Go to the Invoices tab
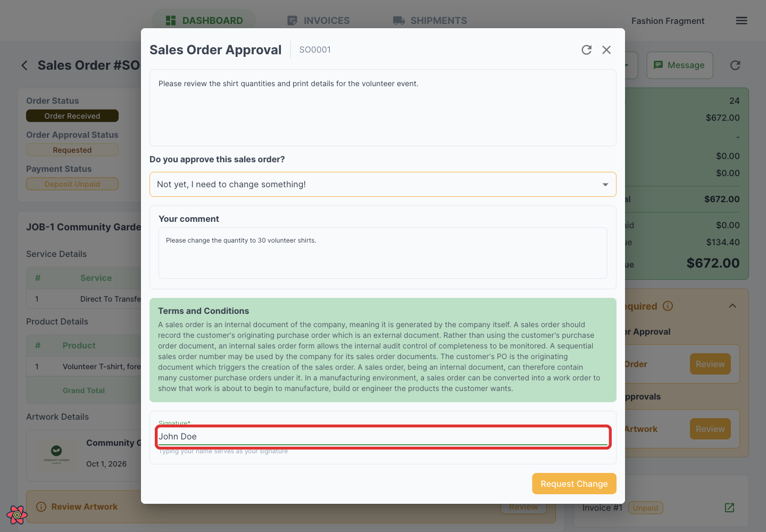The height and width of the screenshot is (532, 766). [x=318, y=21]
